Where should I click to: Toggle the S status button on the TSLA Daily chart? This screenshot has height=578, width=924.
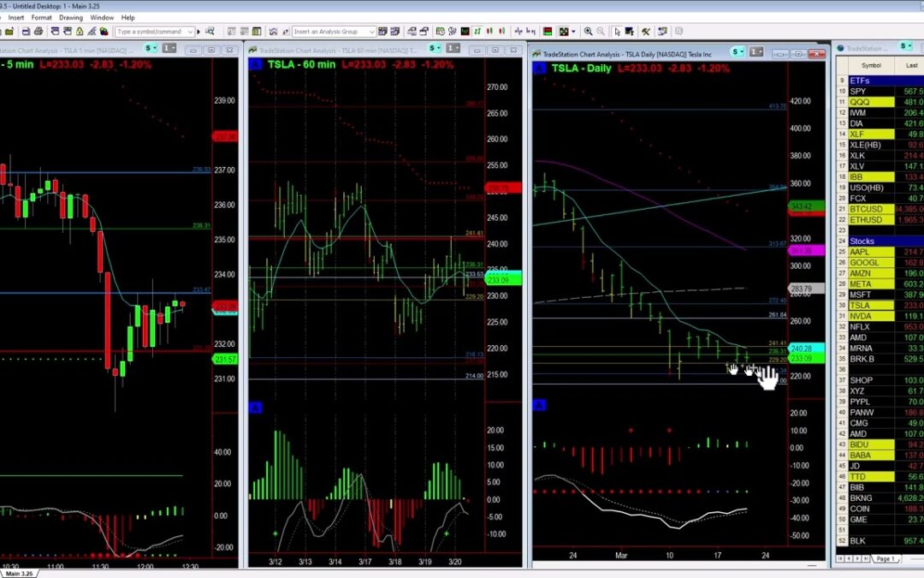735,52
